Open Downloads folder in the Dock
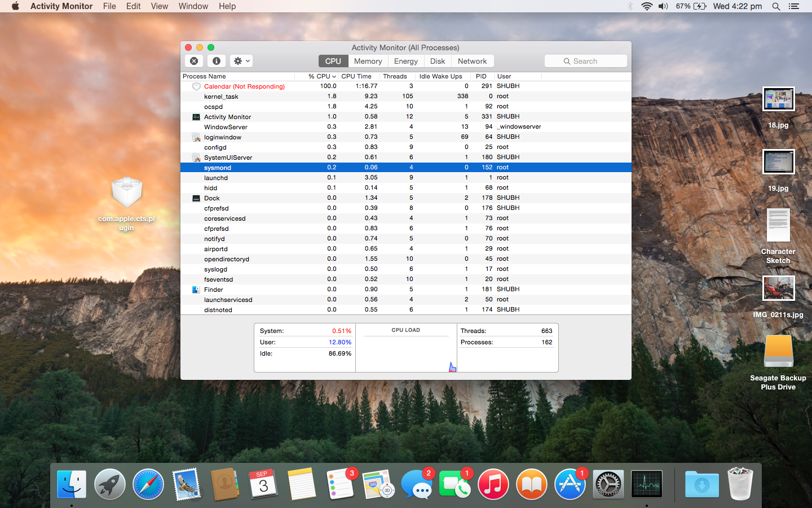 point(702,484)
